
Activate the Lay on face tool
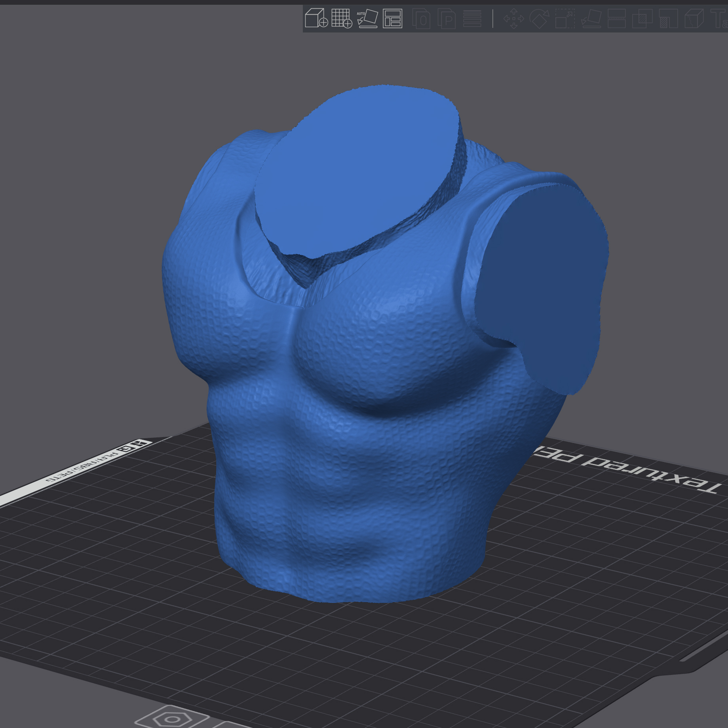591,18
